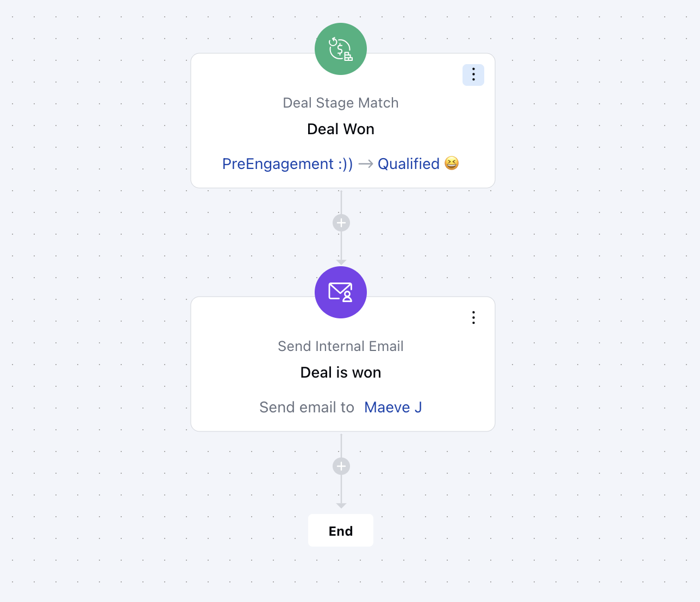700x602 pixels.
Task: Open the PreEngagement :)) stage link
Action: pos(287,164)
